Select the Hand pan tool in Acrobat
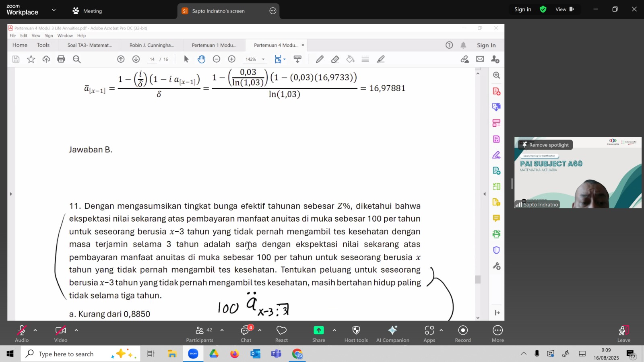Image resolution: width=644 pixels, height=362 pixels. 201,59
